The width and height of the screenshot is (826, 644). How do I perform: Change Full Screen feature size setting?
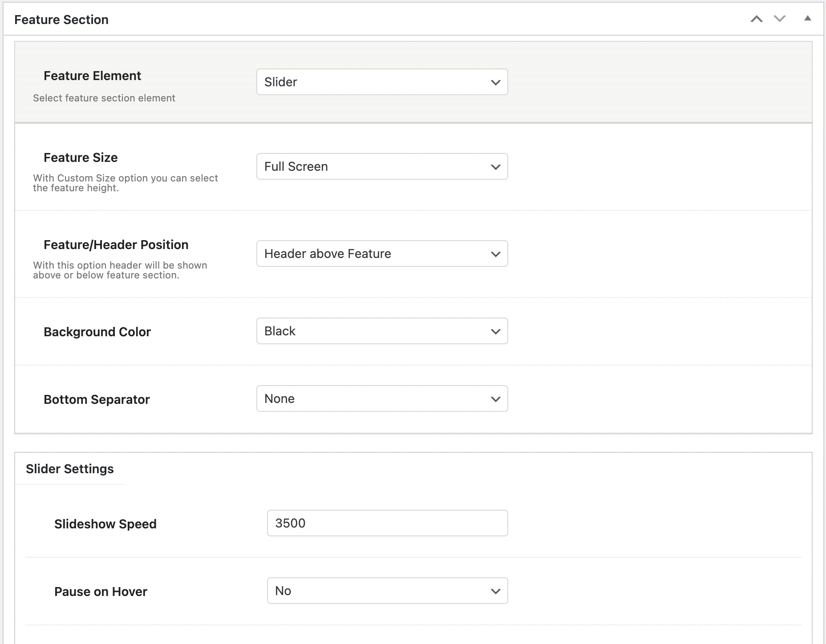pyautogui.click(x=382, y=166)
